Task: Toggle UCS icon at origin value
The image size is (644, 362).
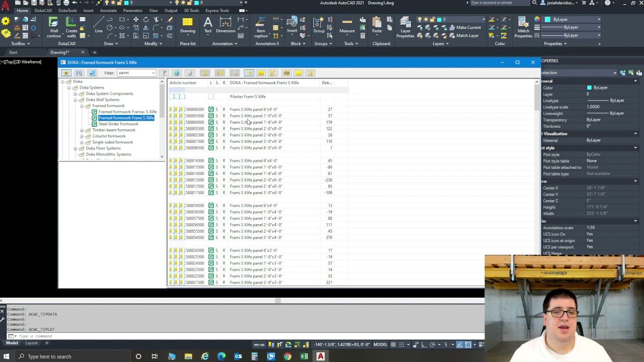Action: click(x=590, y=240)
